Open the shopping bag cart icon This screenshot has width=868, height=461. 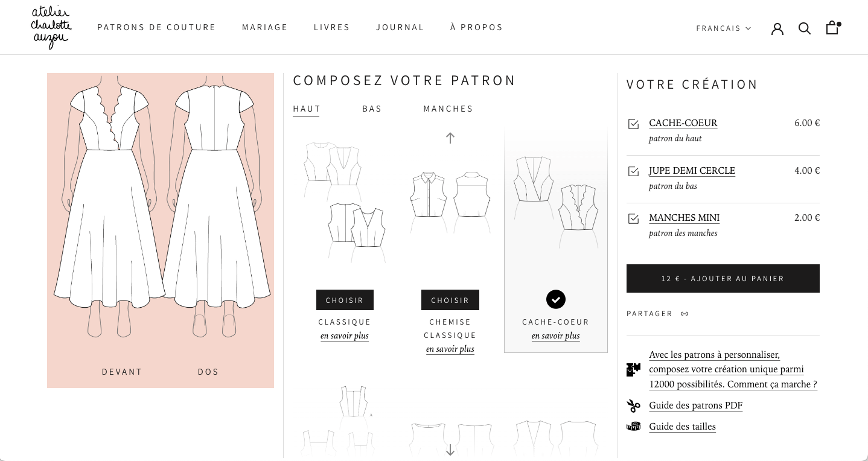click(x=832, y=28)
